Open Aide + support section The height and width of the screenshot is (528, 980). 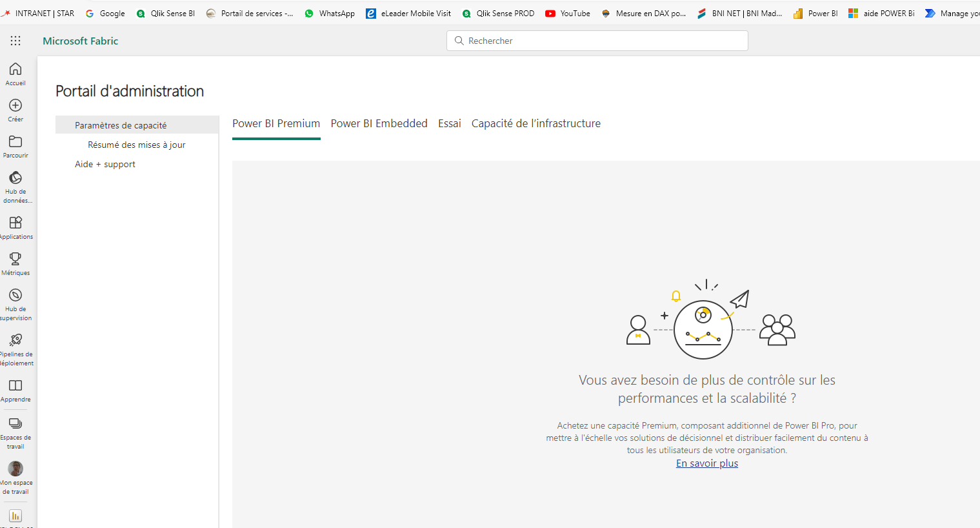105,164
